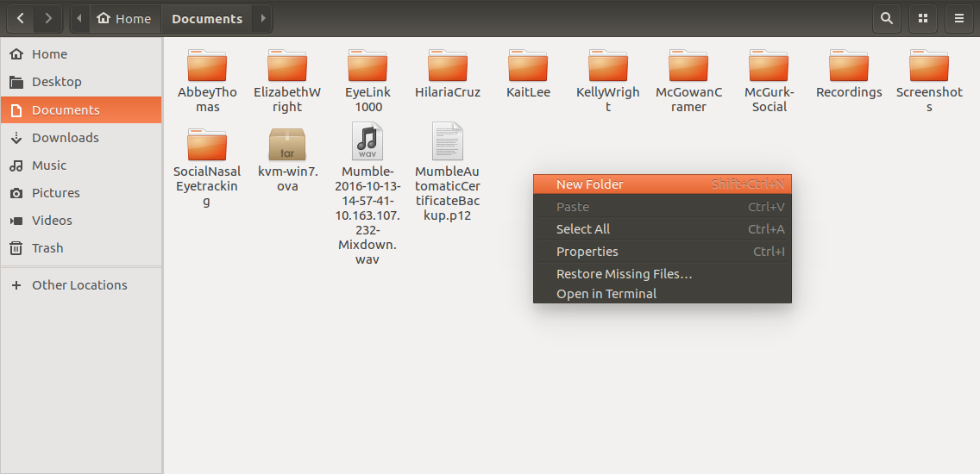
Task: Click the Home breadcrumb button
Action: click(x=125, y=18)
